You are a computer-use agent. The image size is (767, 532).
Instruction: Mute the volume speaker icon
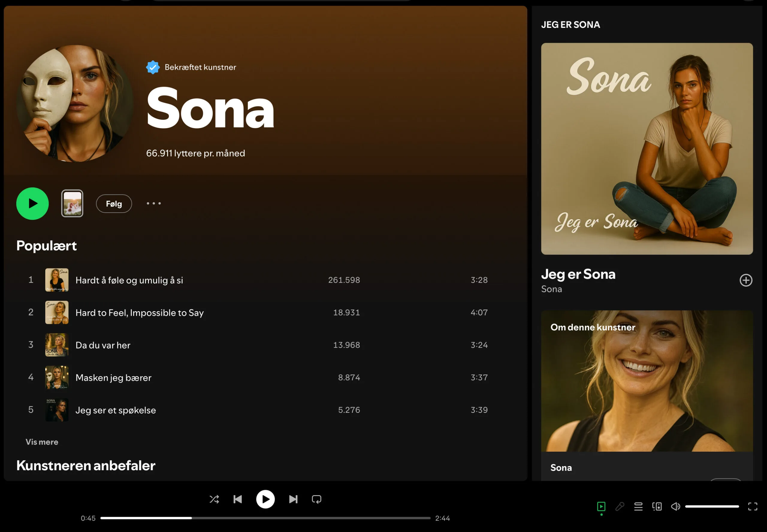pos(675,506)
